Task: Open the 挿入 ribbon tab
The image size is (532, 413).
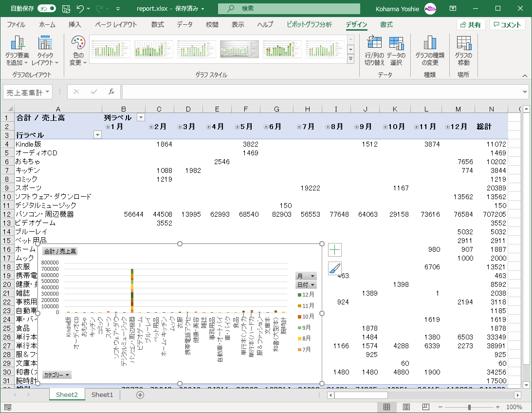Action: (74, 24)
